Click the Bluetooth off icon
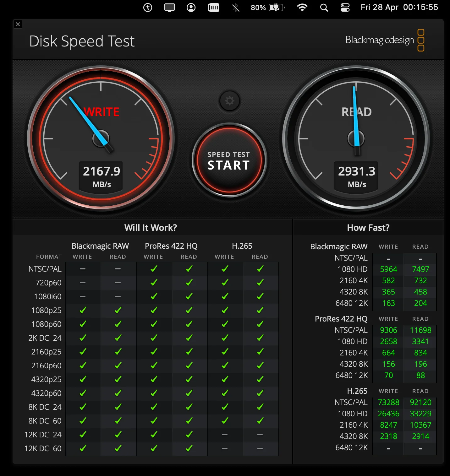The image size is (450, 476). coord(236,8)
